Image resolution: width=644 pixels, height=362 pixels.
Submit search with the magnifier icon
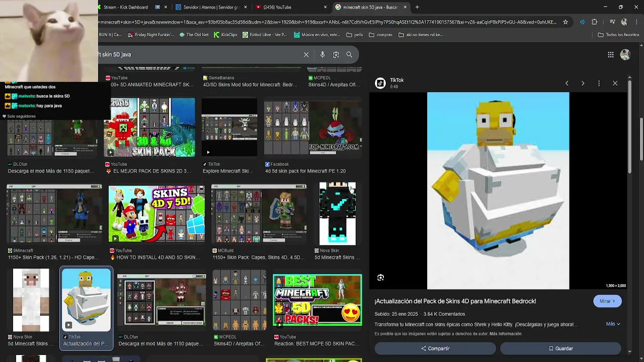coord(349,54)
